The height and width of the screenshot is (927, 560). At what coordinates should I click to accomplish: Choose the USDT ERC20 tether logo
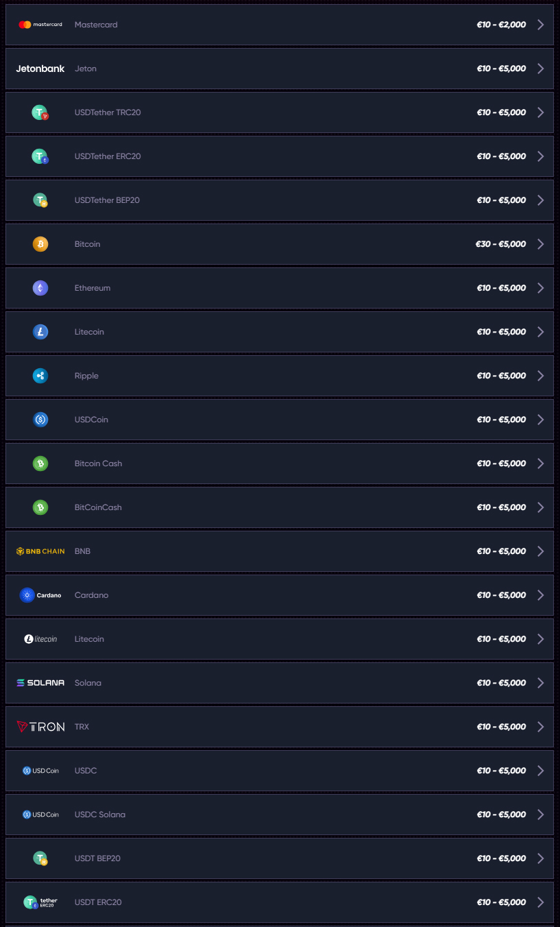(40, 902)
